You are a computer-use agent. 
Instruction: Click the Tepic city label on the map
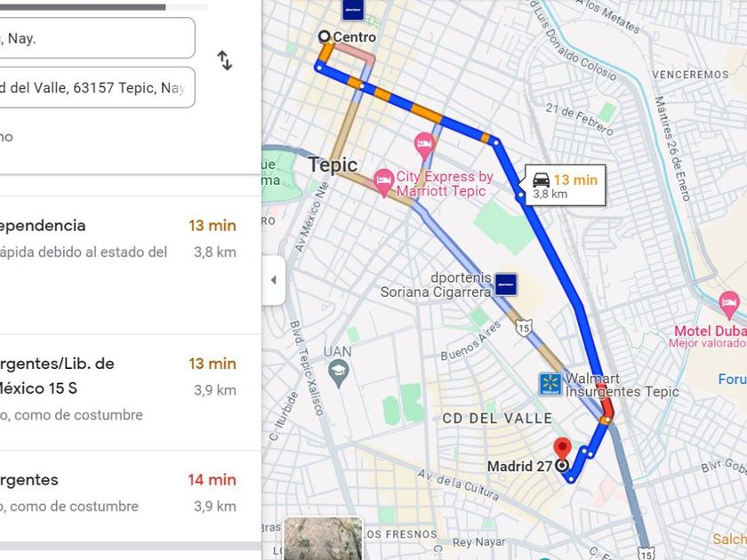(333, 165)
